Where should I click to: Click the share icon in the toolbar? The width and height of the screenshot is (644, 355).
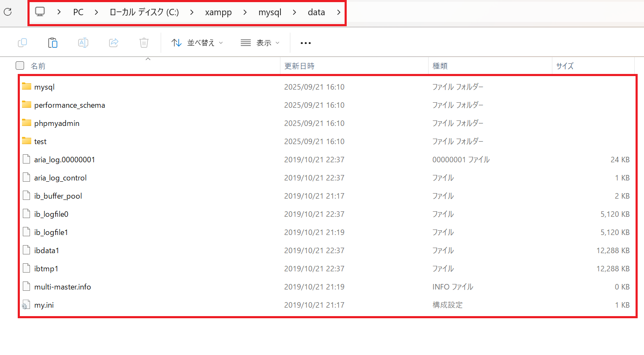pyautogui.click(x=114, y=43)
